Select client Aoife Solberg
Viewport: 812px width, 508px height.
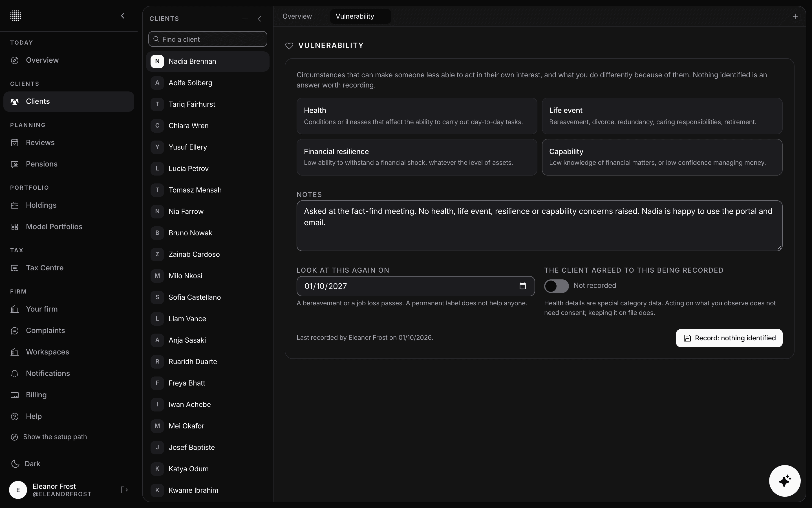[x=208, y=83]
